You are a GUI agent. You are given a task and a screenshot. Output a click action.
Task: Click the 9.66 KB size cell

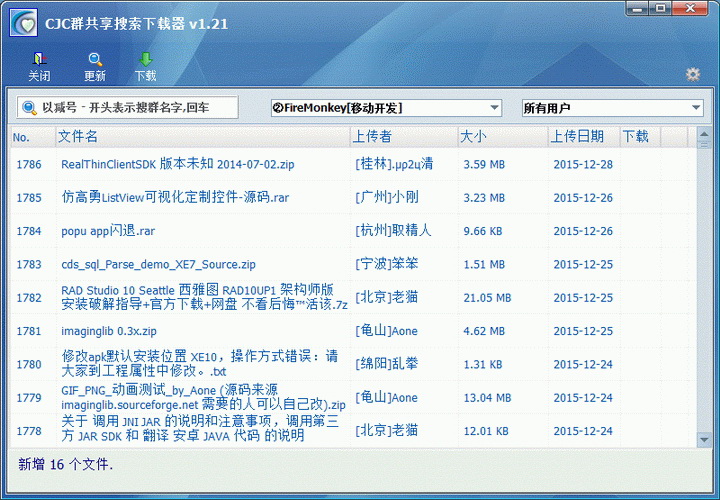(x=483, y=231)
